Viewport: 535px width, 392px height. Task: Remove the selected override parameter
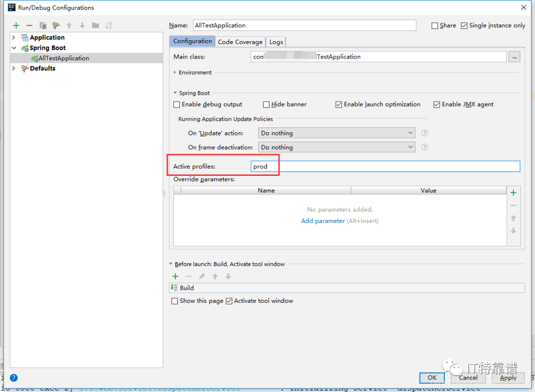pyautogui.click(x=513, y=206)
